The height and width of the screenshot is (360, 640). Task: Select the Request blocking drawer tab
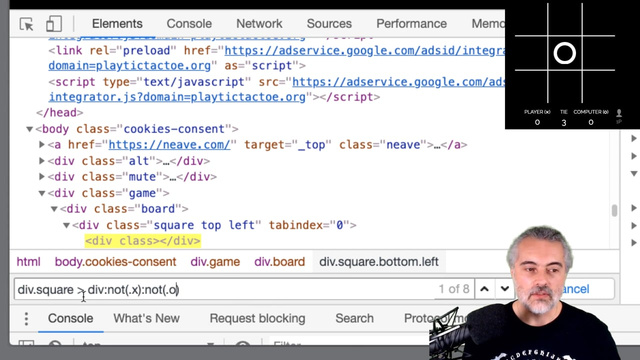[257, 318]
